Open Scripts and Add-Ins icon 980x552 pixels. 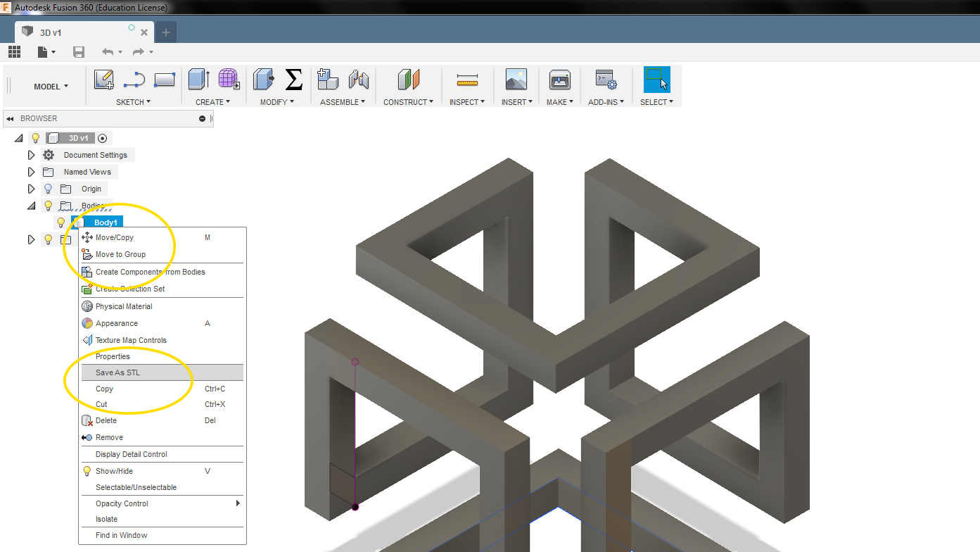click(606, 80)
